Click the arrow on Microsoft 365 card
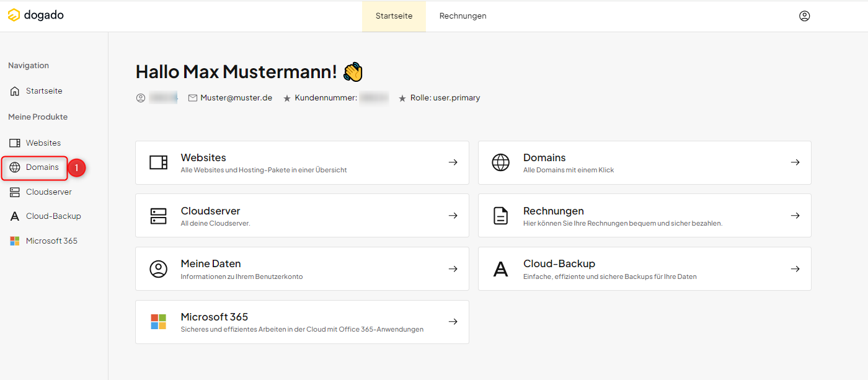 point(453,322)
